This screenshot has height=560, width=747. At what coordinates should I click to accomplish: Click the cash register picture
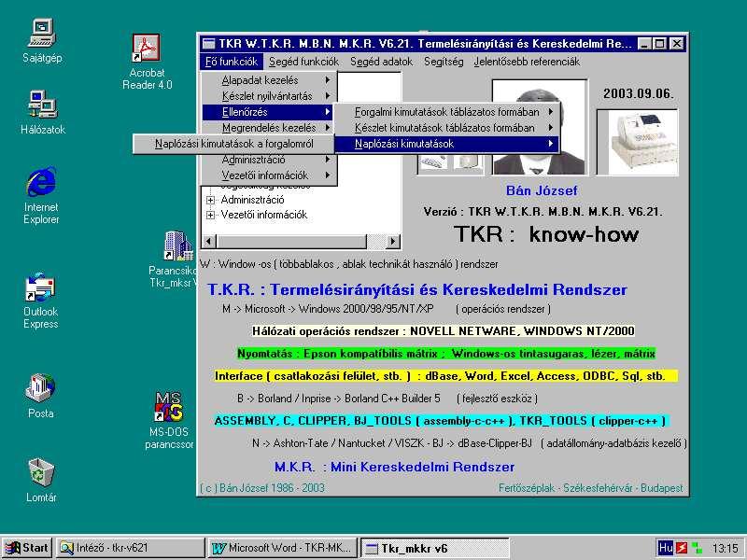pos(638,143)
